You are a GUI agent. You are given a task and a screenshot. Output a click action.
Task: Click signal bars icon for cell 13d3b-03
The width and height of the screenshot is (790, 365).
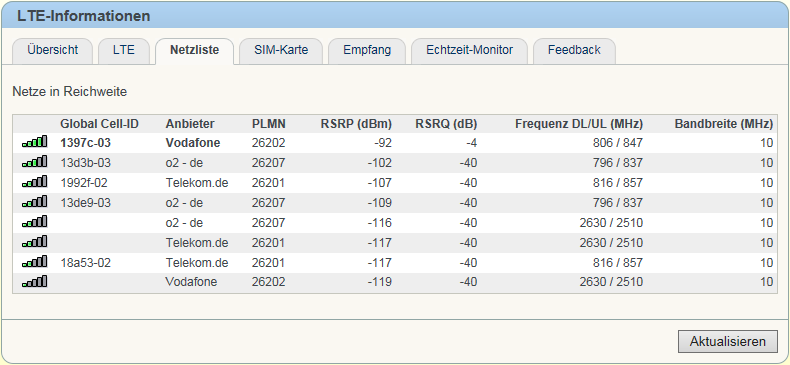coord(34,162)
